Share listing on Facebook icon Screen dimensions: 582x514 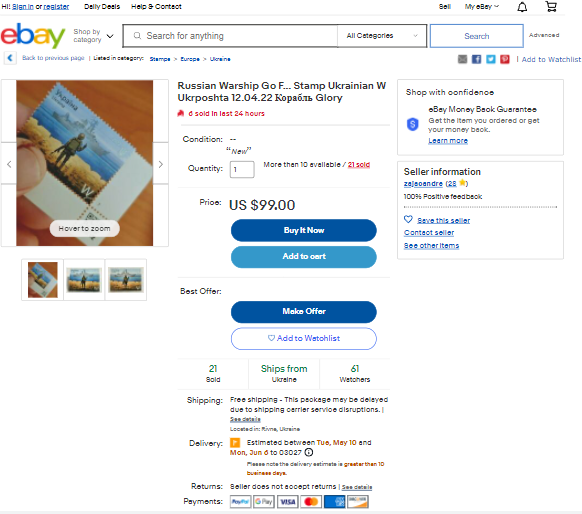tap(476, 59)
